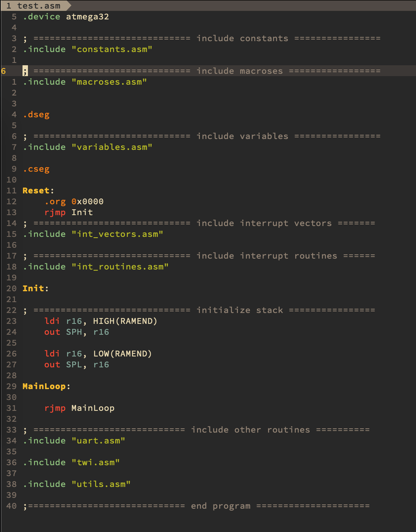416x532 pixels.
Task: Click the '.org 0x0000' line
Action: tap(74, 202)
